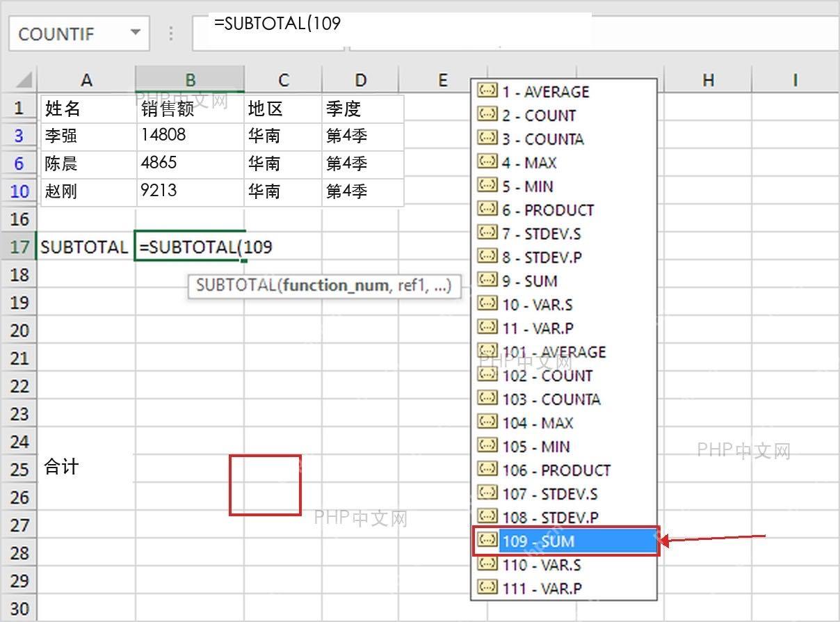The image size is (840, 622).
Task: Select row 1 header
Action: (19, 108)
